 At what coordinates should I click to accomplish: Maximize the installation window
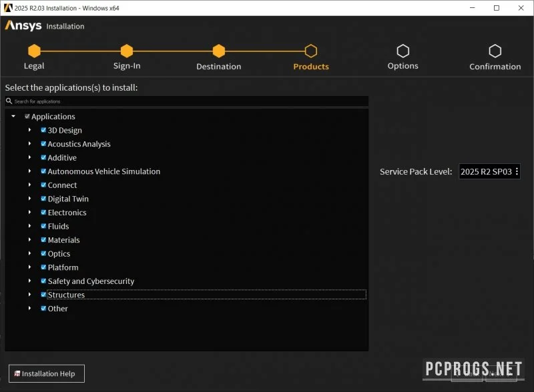(x=497, y=8)
